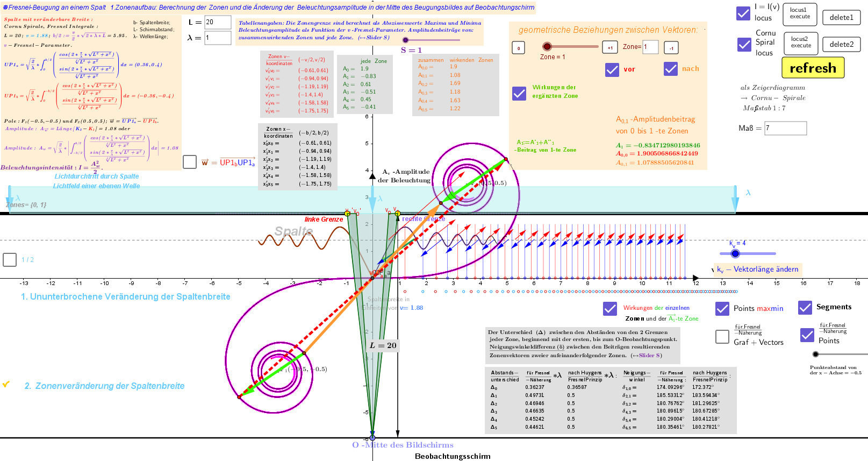Run the 'locus1 execute' button
This screenshot has height=461, width=868.
coord(800,15)
